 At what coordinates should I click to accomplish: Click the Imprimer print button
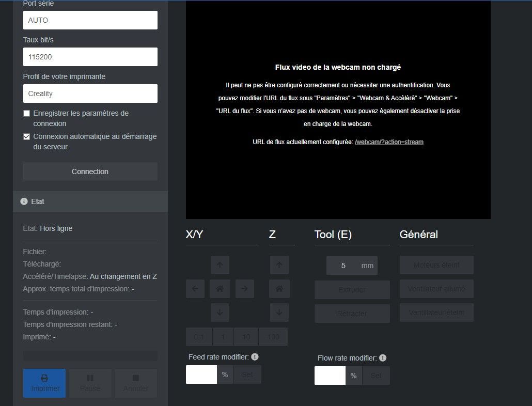tap(44, 383)
